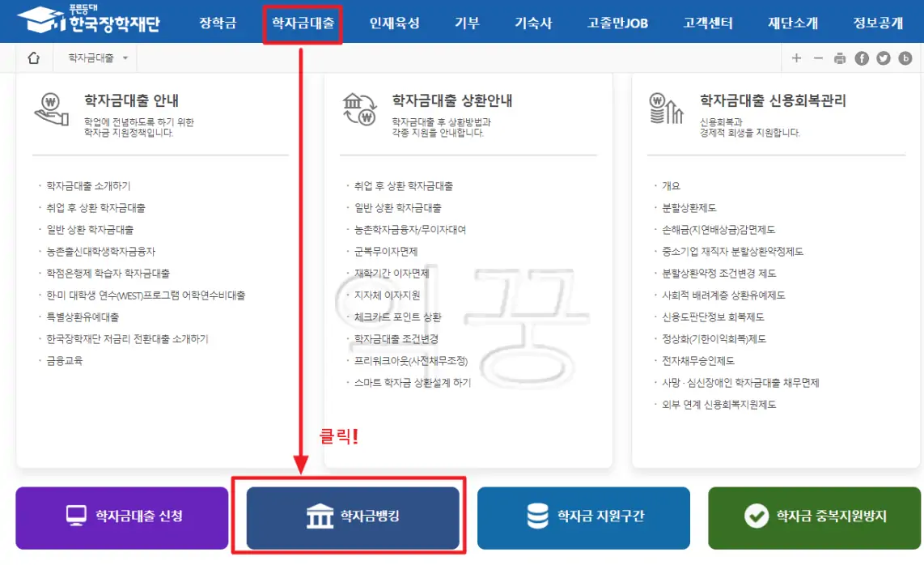Click the 학자금 지원구간 banner

583,518
